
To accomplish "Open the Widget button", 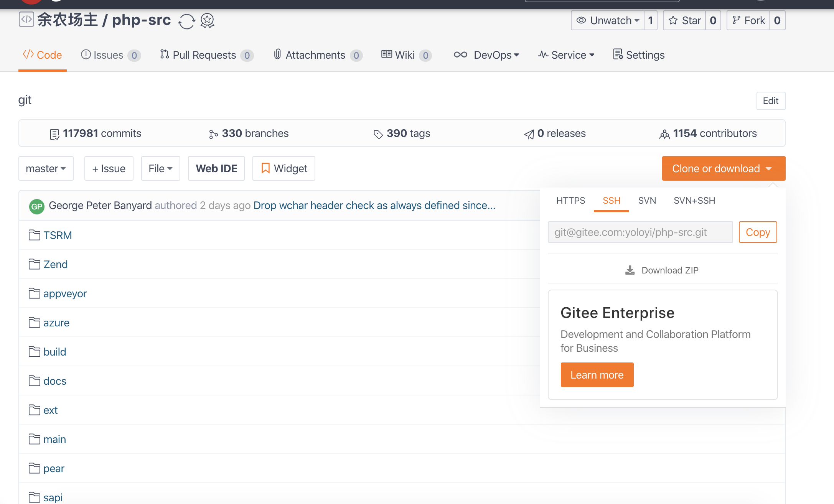I will 284,168.
